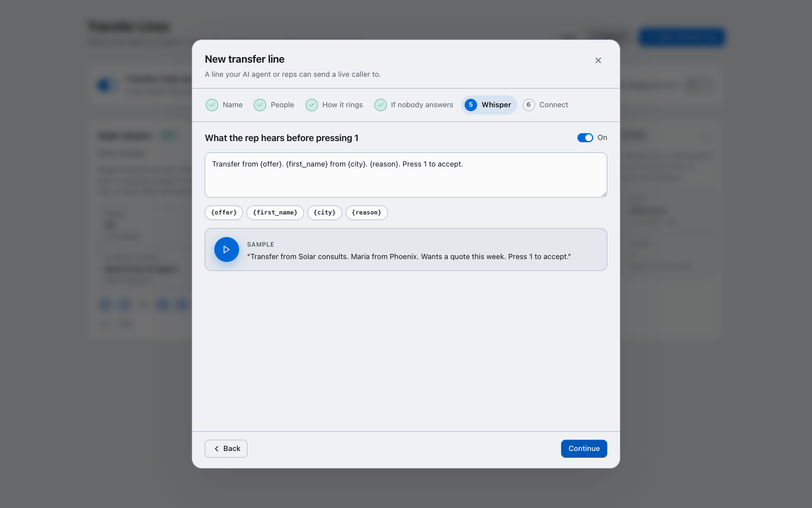Image resolution: width=812 pixels, height=508 pixels.
Task: Go Back to the previous step
Action: (226, 449)
